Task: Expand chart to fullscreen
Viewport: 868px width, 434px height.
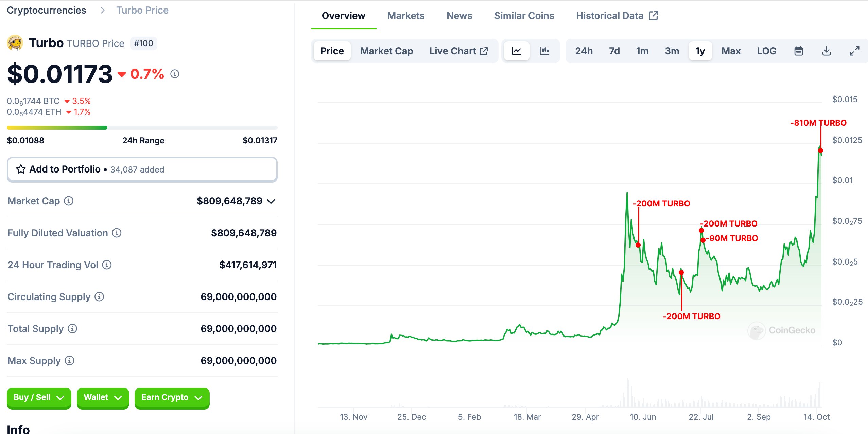Action: pyautogui.click(x=854, y=51)
